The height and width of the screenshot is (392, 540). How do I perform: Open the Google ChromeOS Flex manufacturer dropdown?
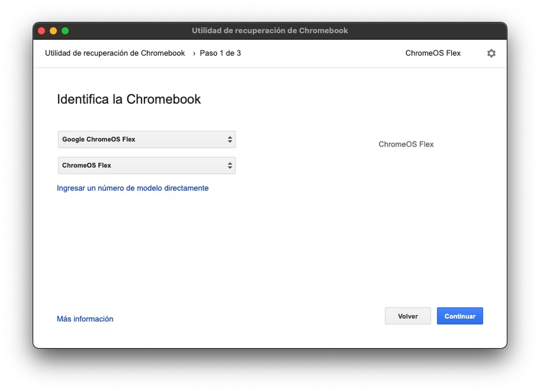click(x=147, y=139)
